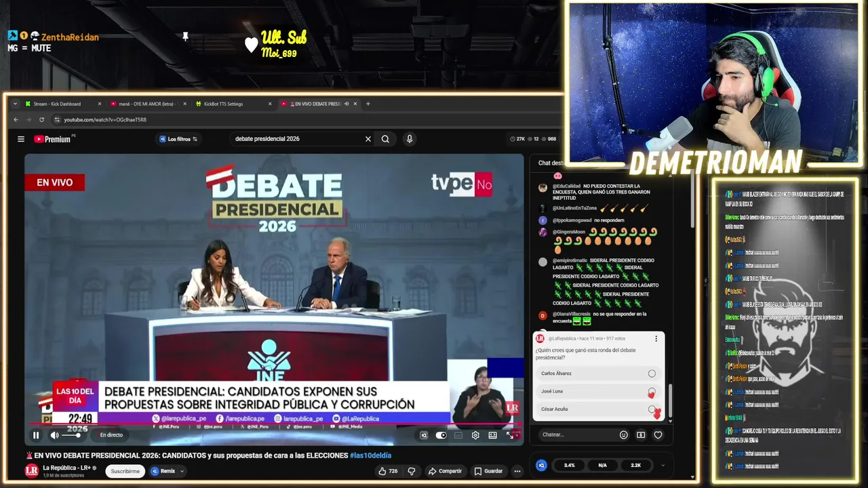Switch player to theater mode
The width and height of the screenshot is (868, 488).
click(x=492, y=435)
